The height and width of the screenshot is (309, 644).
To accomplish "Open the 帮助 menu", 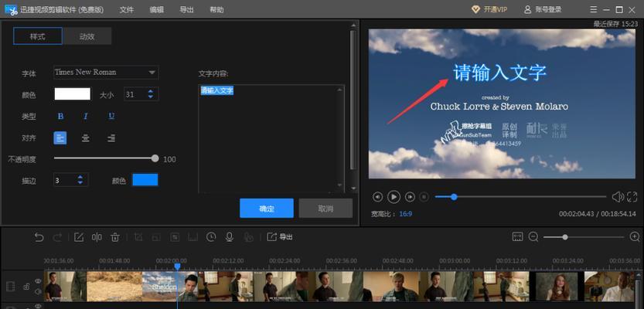I will 216,9.
